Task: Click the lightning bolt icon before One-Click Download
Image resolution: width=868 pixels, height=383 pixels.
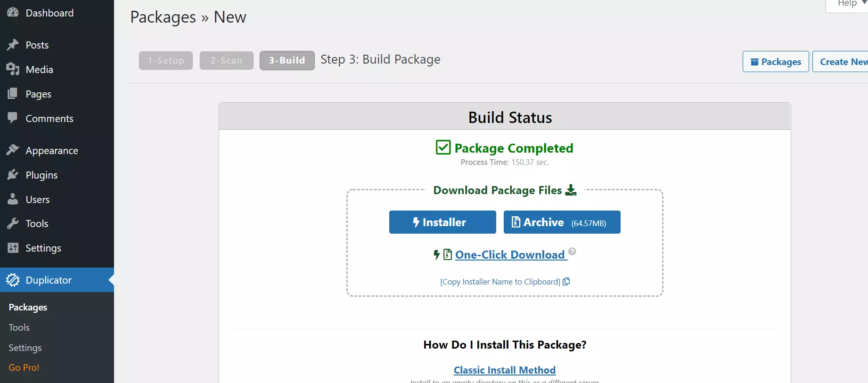Action: point(437,254)
